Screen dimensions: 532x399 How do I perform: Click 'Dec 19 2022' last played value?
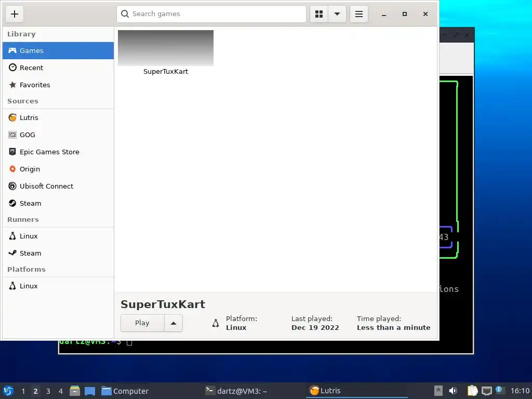coord(315,328)
